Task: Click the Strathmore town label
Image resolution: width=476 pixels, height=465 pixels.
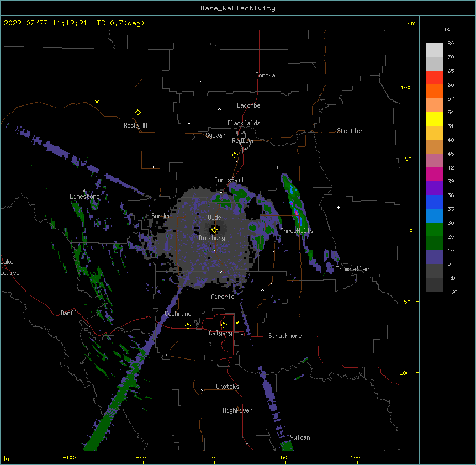Action: coord(285,336)
